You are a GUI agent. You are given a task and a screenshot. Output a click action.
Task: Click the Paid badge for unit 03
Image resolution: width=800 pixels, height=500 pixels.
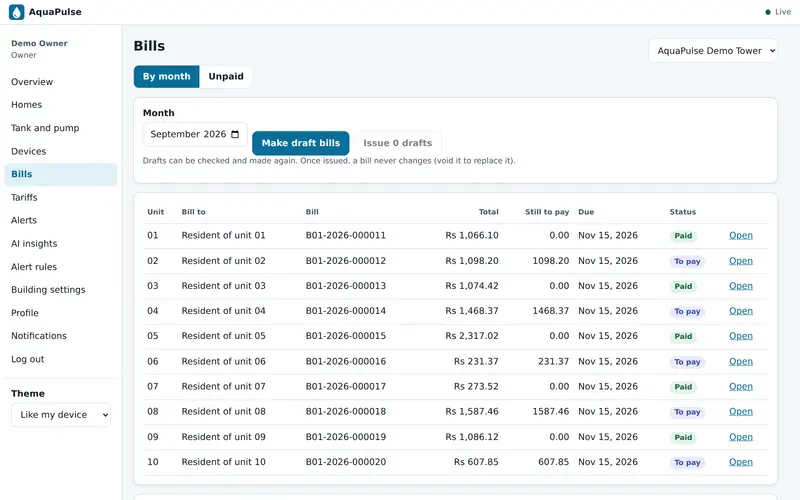click(683, 286)
